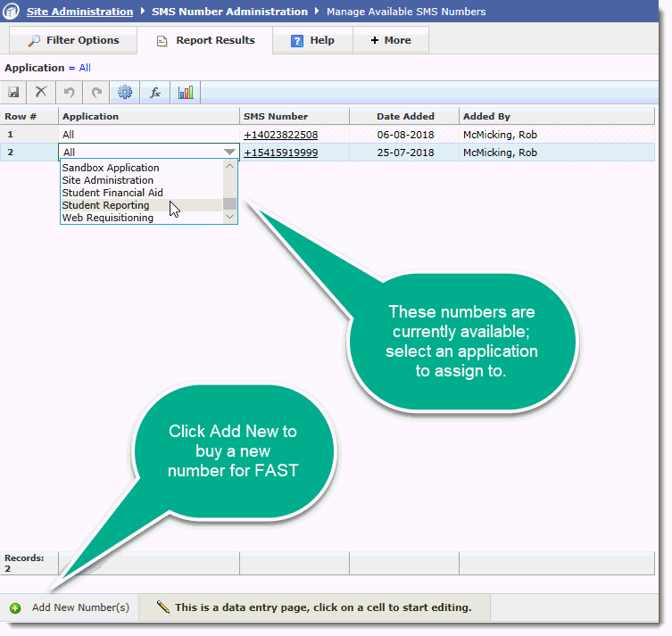Select Student Reporting from the dropdown list
Screen dimensions: 672x636
105,205
